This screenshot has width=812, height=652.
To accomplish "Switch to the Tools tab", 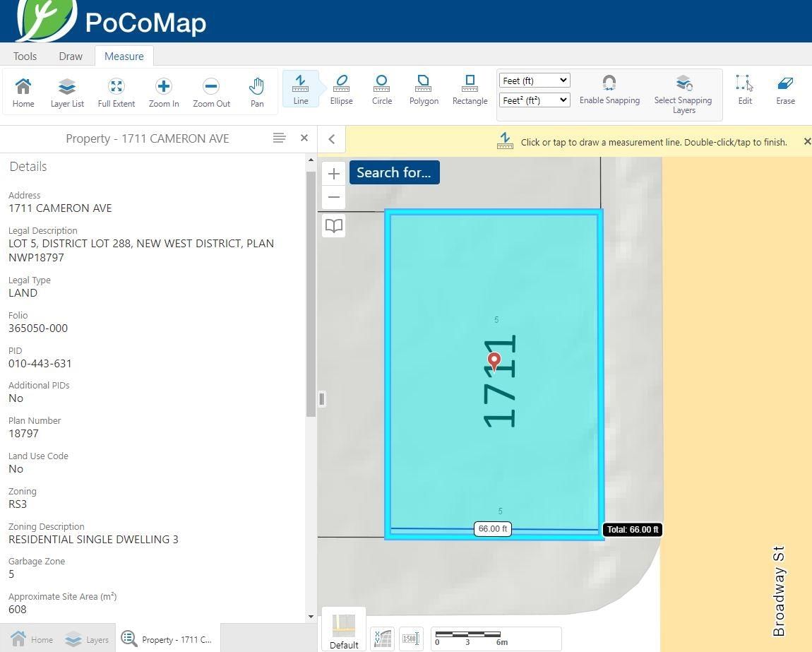I will (25, 56).
